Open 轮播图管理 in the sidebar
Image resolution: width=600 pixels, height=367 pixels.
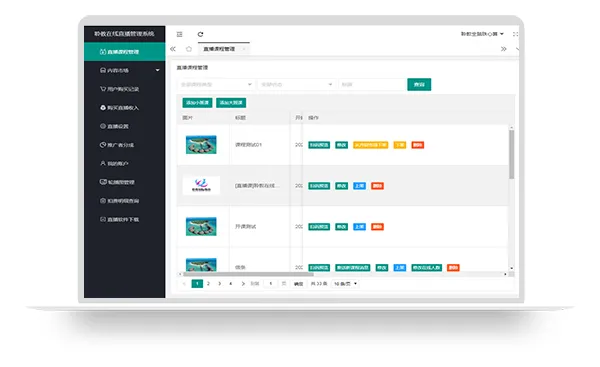click(125, 182)
